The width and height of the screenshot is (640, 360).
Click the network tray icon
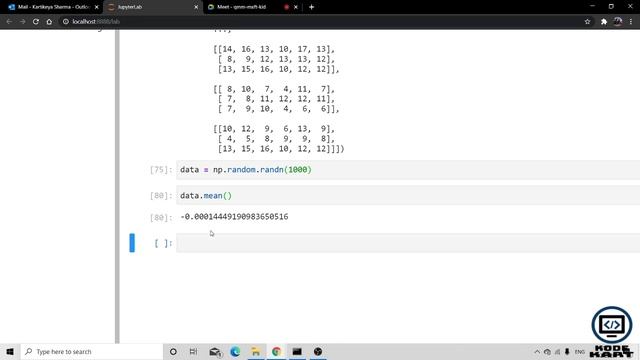(557, 352)
